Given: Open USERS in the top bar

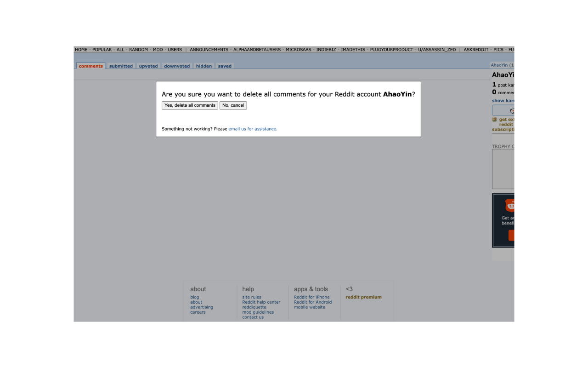Looking at the screenshot, I should [x=175, y=50].
